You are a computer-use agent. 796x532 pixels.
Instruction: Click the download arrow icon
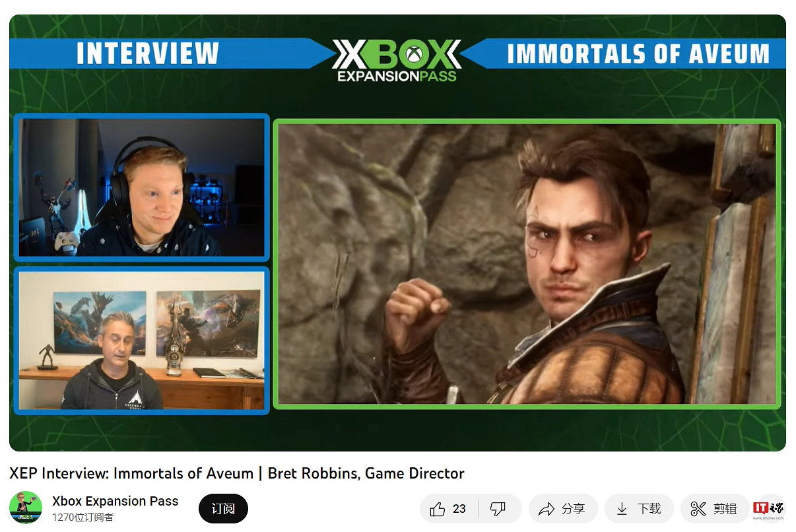(622, 509)
